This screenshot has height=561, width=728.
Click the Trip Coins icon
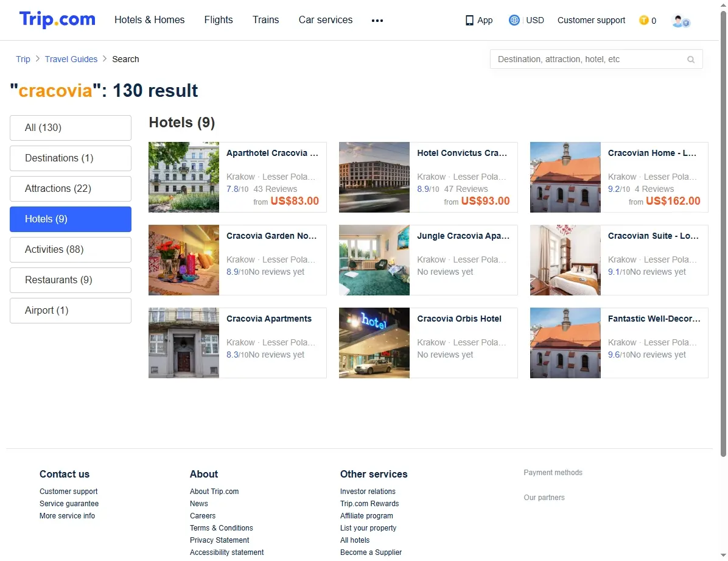[643, 21]
